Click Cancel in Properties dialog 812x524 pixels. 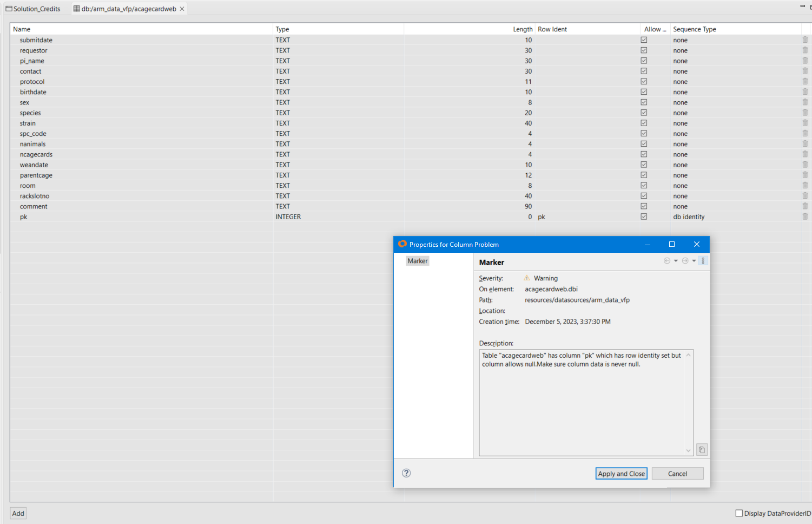click(677, 474)
